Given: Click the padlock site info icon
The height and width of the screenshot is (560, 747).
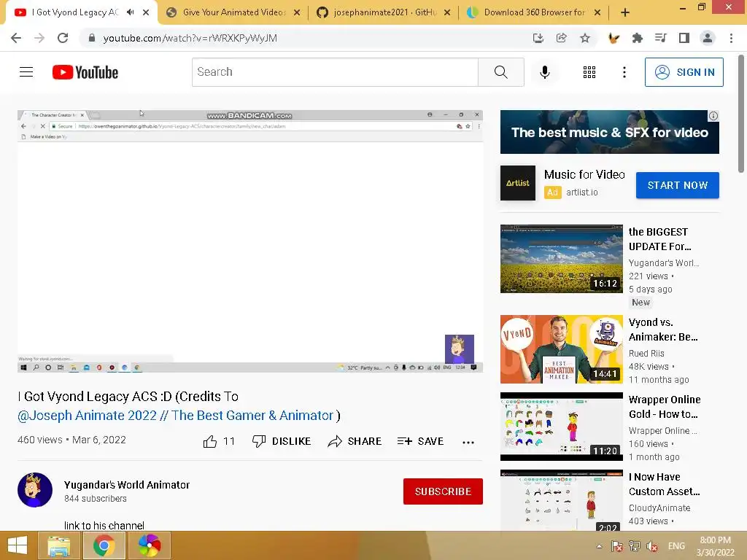Looking at the screenshot, I should coord(91,38).
